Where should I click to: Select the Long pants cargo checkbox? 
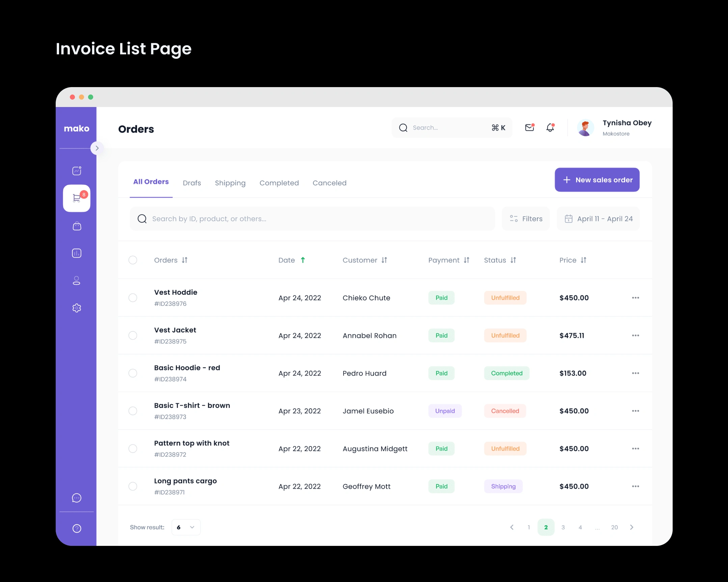pos(133,486)
